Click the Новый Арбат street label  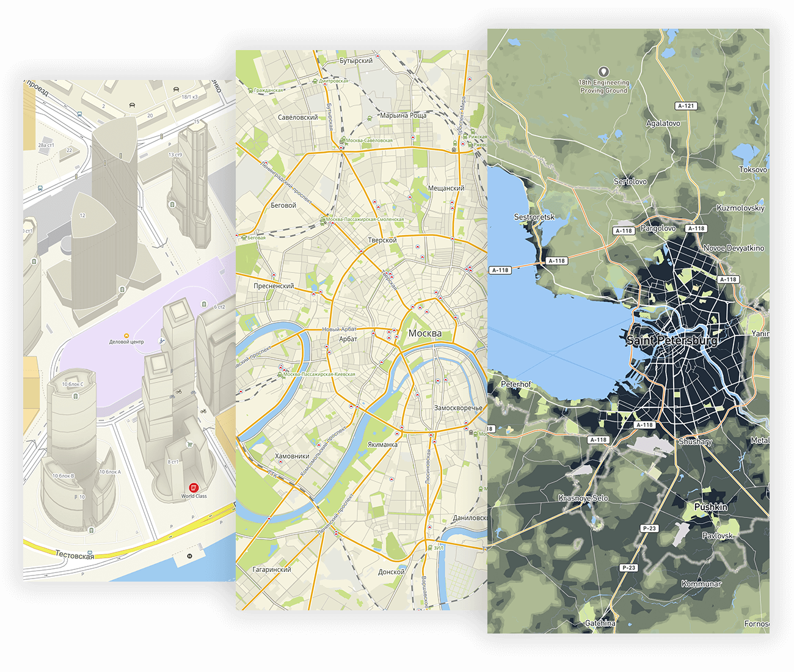[x=340, y=329]
